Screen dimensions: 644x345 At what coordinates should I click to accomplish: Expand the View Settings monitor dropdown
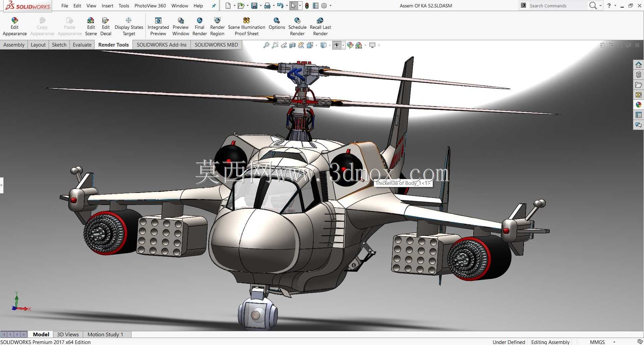pyautogui.click(x=379, y=45)
